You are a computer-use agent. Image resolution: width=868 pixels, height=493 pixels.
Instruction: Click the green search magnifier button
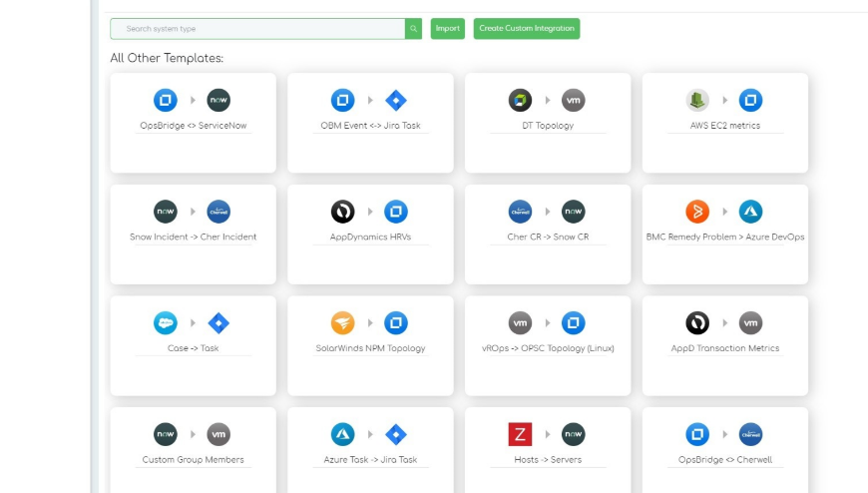[413, 29]
